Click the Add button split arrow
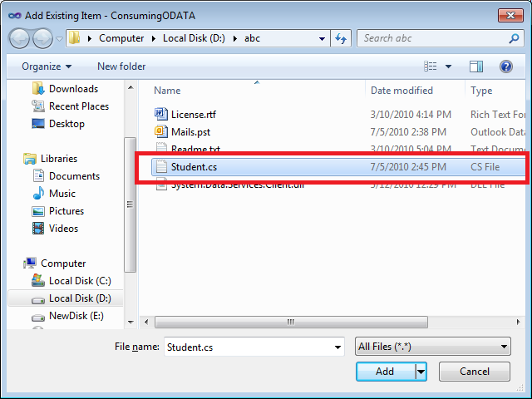The image size is (532, 399). click(x=421, y=372)
